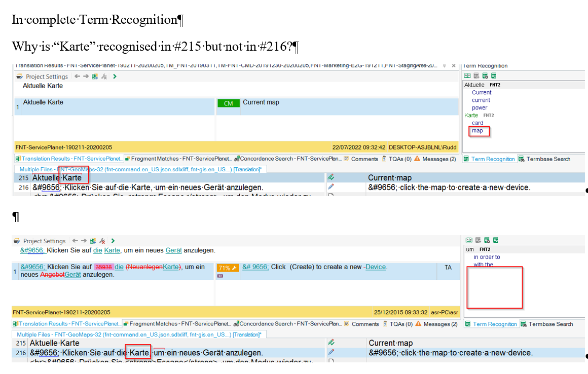Viewport: 588px width, 374px height.
Task: Click status icon of highlighted segment 215
Action: click(x=330, y=177)
